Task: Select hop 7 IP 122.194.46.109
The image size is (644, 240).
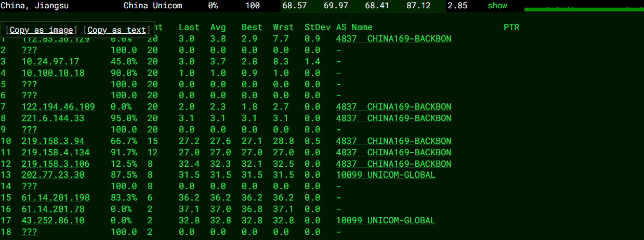Action: point(58,107)
